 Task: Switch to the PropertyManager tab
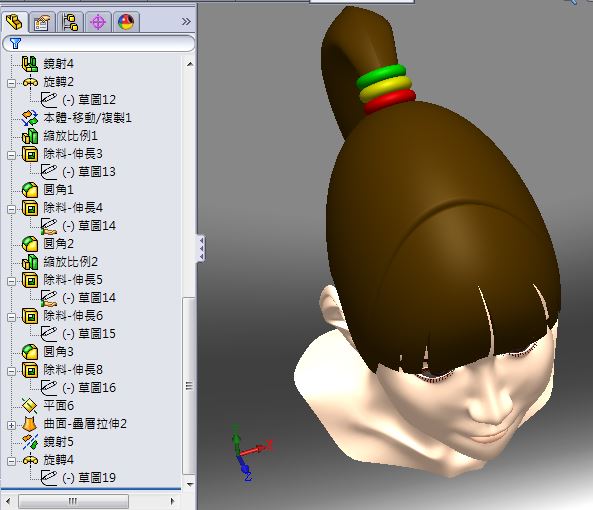pos(42,22)
